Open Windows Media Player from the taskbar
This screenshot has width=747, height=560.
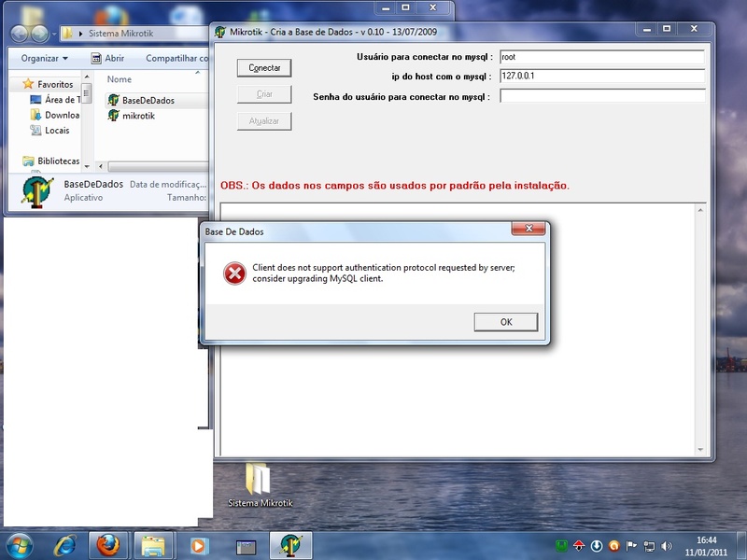[198, 546]
